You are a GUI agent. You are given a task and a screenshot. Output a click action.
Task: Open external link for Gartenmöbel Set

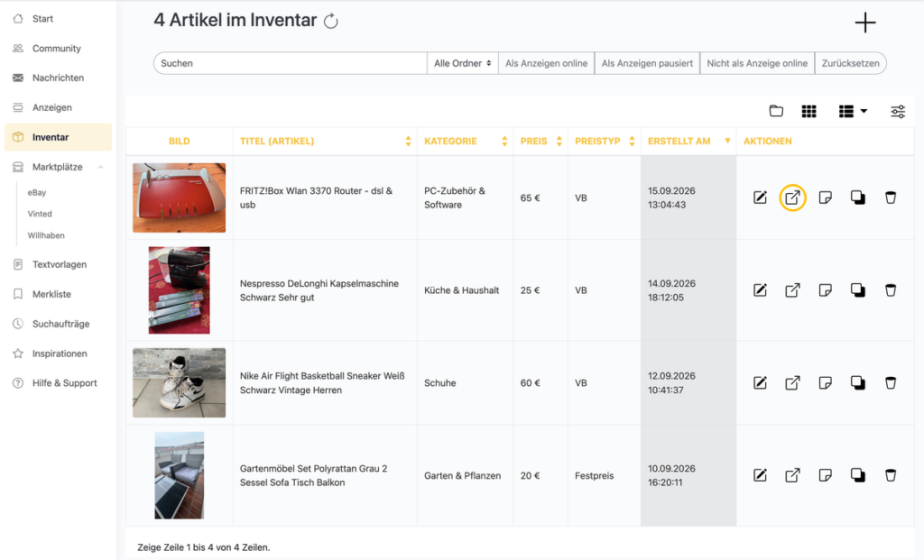click(792, 475)
